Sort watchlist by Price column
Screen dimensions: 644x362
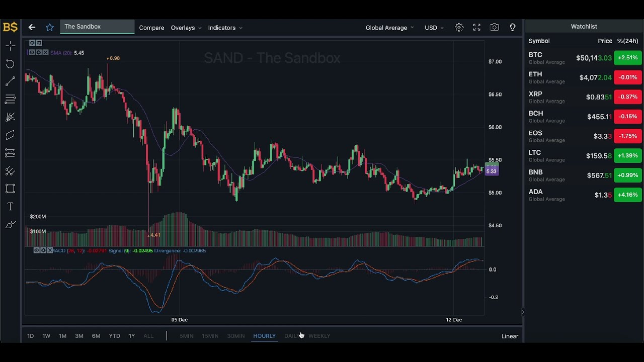click(x=605, y=41)
